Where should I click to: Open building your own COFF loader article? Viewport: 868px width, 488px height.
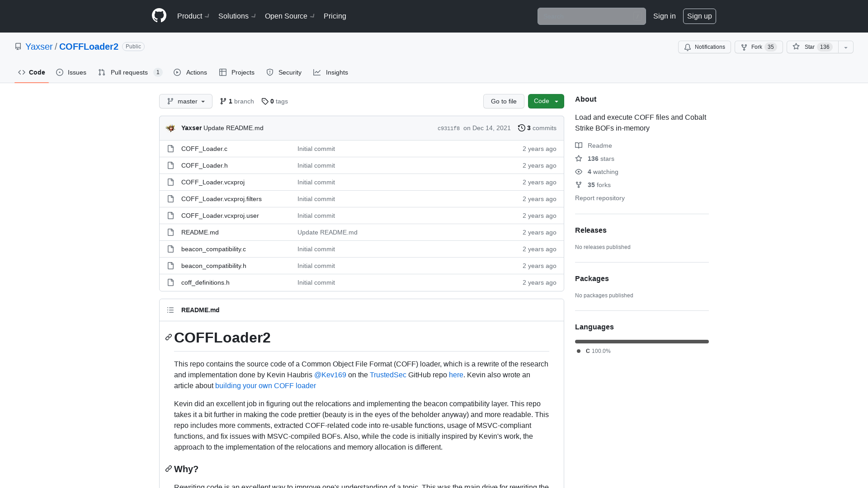[265, 385]
